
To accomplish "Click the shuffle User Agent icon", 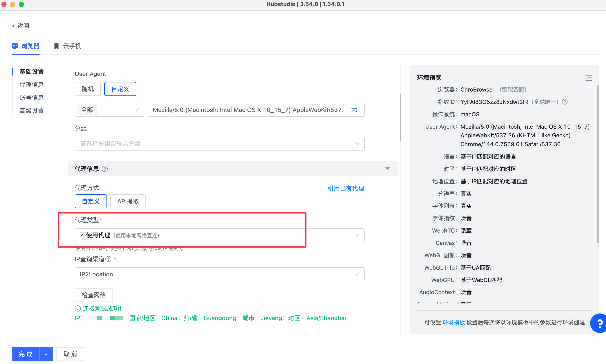I will pos(354,110).
